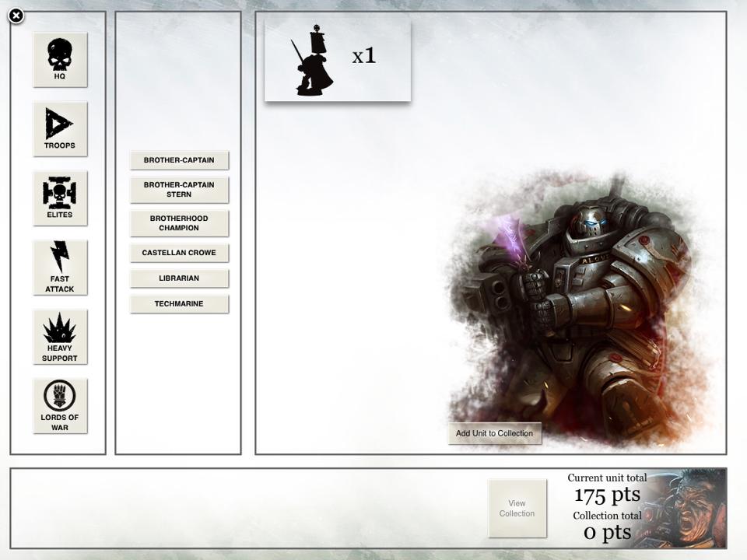Click the 175 pts current unit total
The width and height of the screenshot is (747, 560).
coord(608,495)
